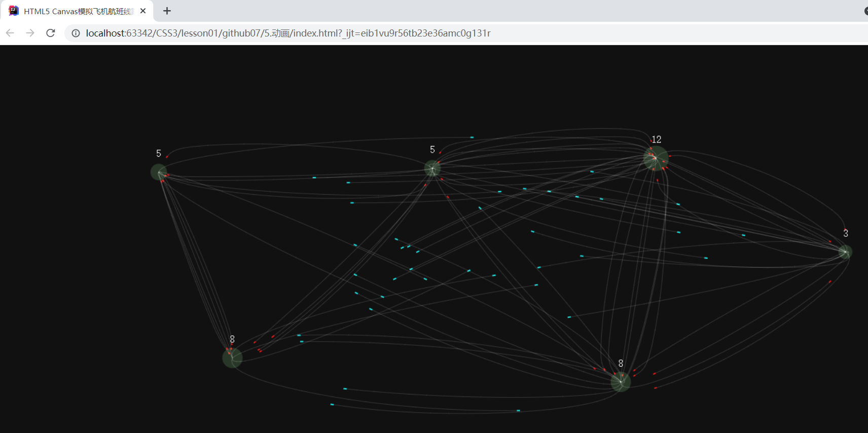The width and height of the screenshot is (868, 433).
Task: Open the dark dropdown arrow in tab strip
Action: [865, 11]
